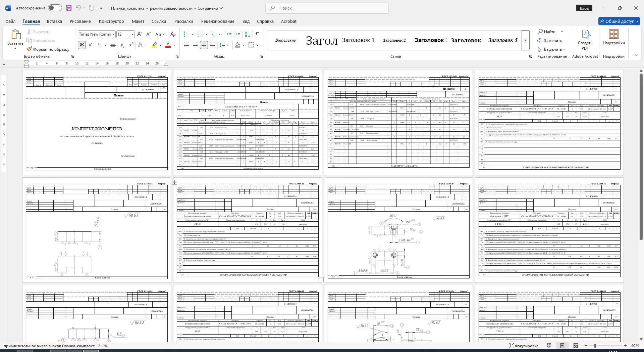644x352 pixels.
Task: Expand the styles gallery
Action: [x=526, y=40]
